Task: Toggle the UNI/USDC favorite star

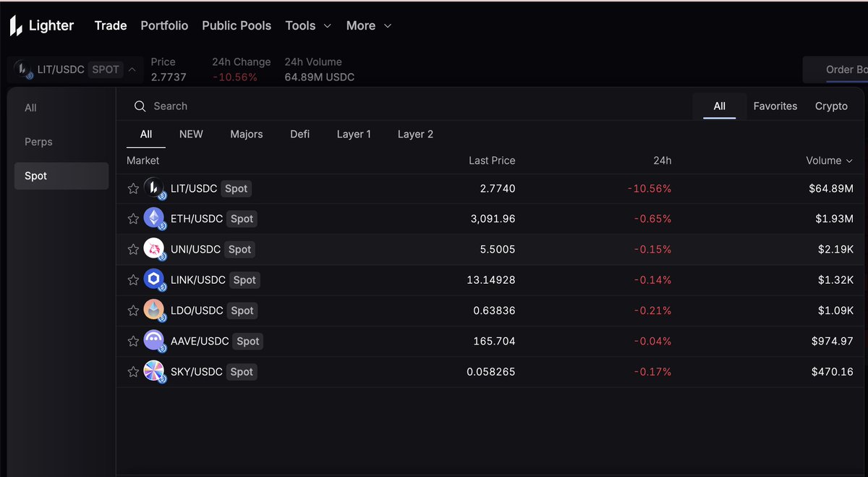Action: point(133,249)
